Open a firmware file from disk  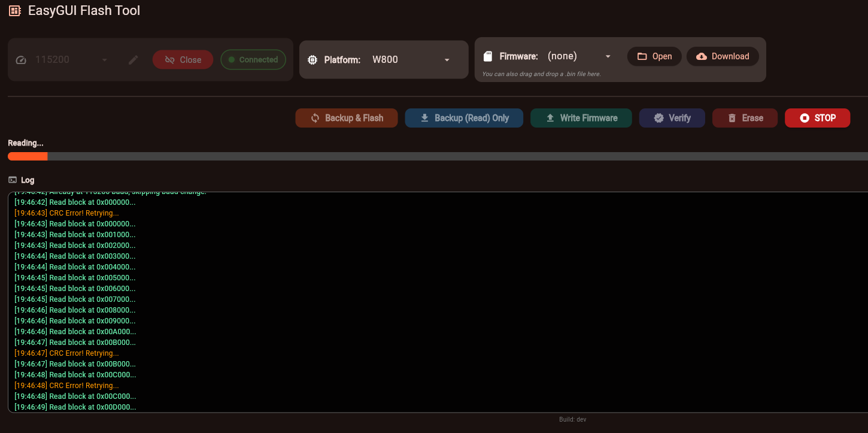[654, 56]
